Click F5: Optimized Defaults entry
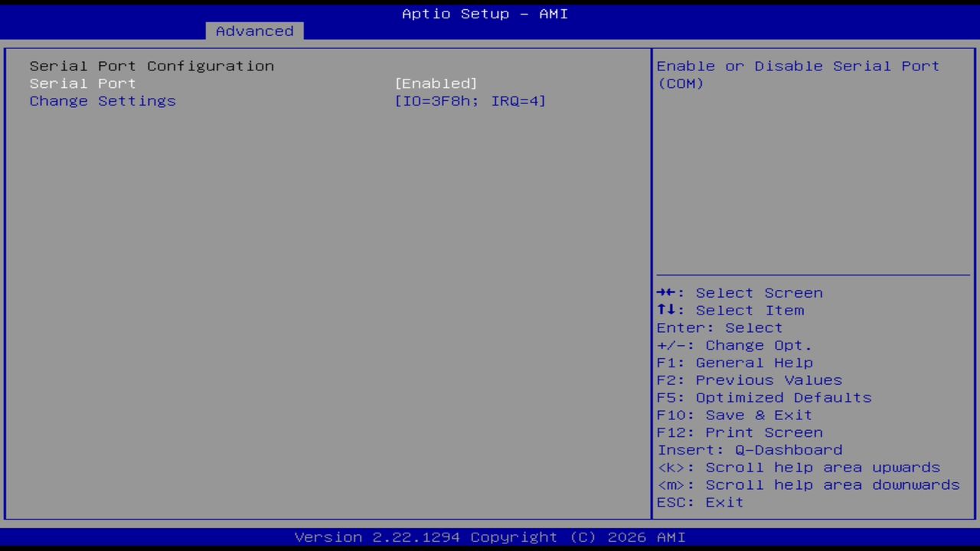The image size is (980, 551). [763, 397]
